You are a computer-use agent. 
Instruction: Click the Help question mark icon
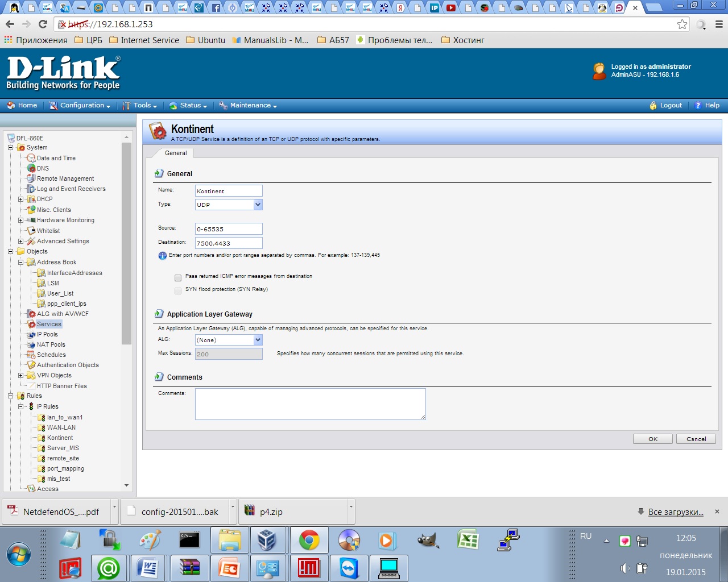(698, 106)
